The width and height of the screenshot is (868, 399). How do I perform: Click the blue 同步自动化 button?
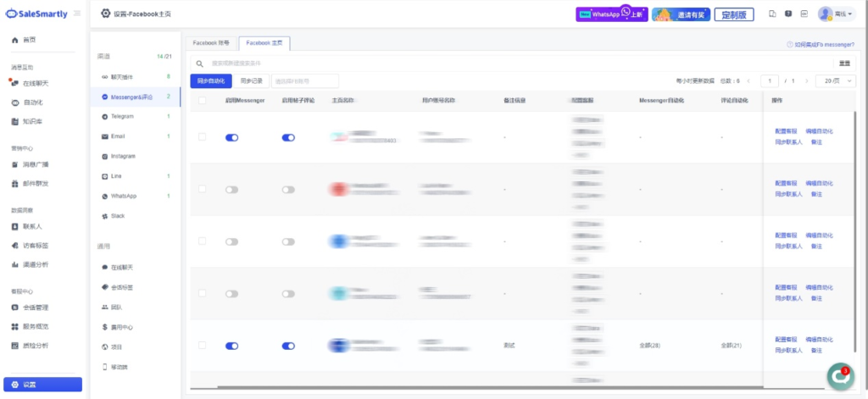click(x=209, y=80)
